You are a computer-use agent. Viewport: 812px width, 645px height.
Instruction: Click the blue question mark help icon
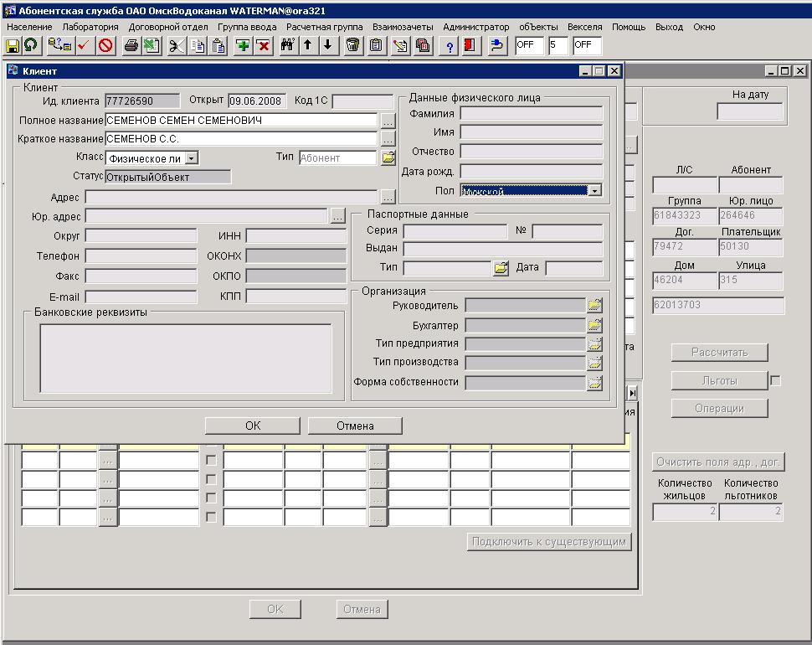450,45
